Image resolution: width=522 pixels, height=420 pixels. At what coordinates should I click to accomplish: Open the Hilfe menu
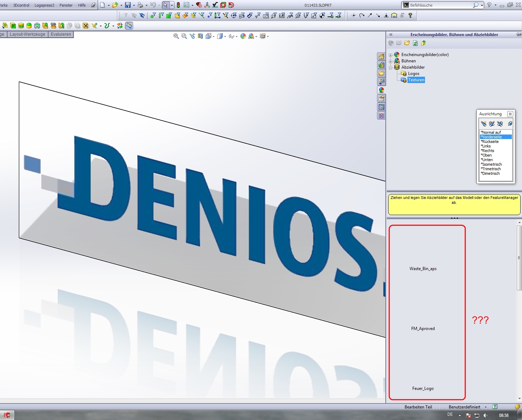82,5
